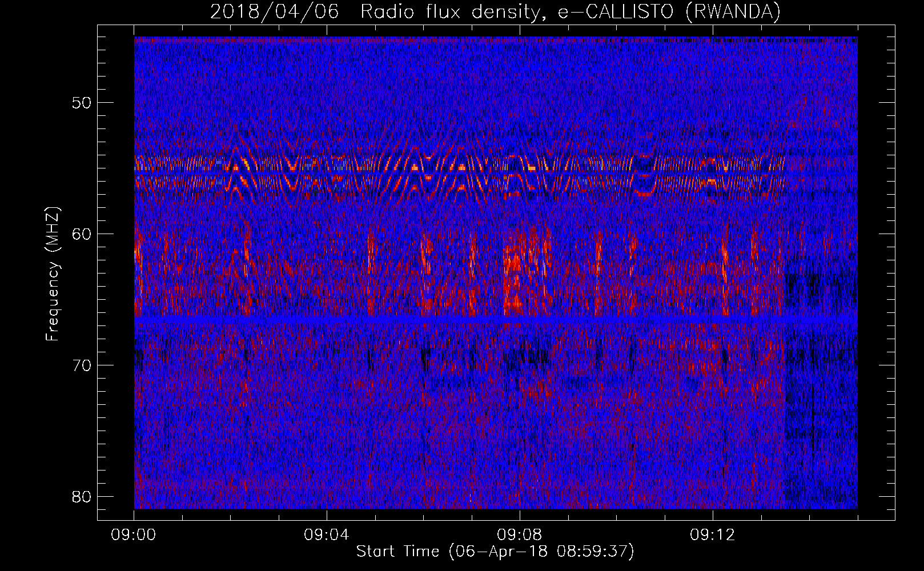The image size is (924, 571).
Task: Click the '60' frequency tick label
Action: click(x=82, y=234)
